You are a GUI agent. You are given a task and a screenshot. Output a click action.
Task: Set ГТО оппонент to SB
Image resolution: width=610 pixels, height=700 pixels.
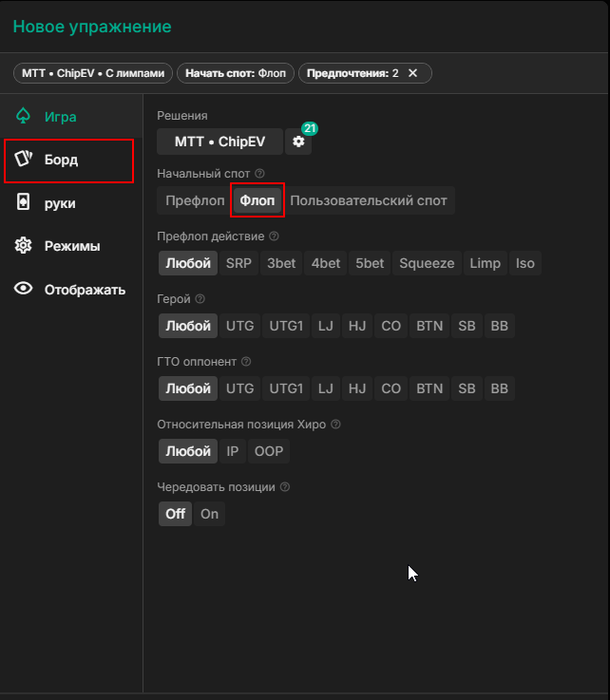pyautogui.click(x=467, y=388)
